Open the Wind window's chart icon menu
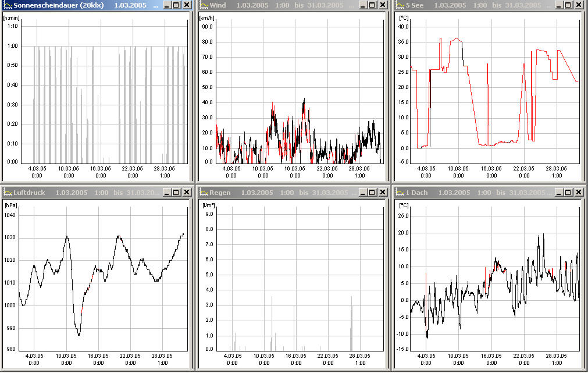 [x=204, y=5]
